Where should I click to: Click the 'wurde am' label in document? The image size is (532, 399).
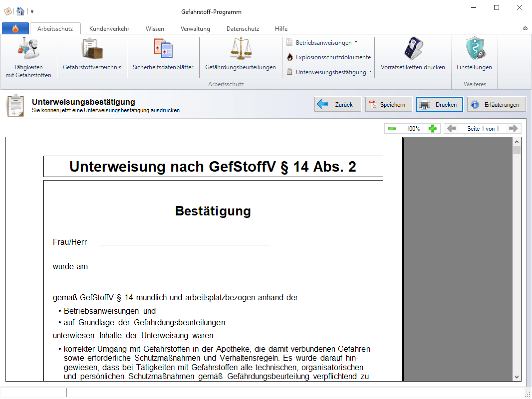pos(70,267)
